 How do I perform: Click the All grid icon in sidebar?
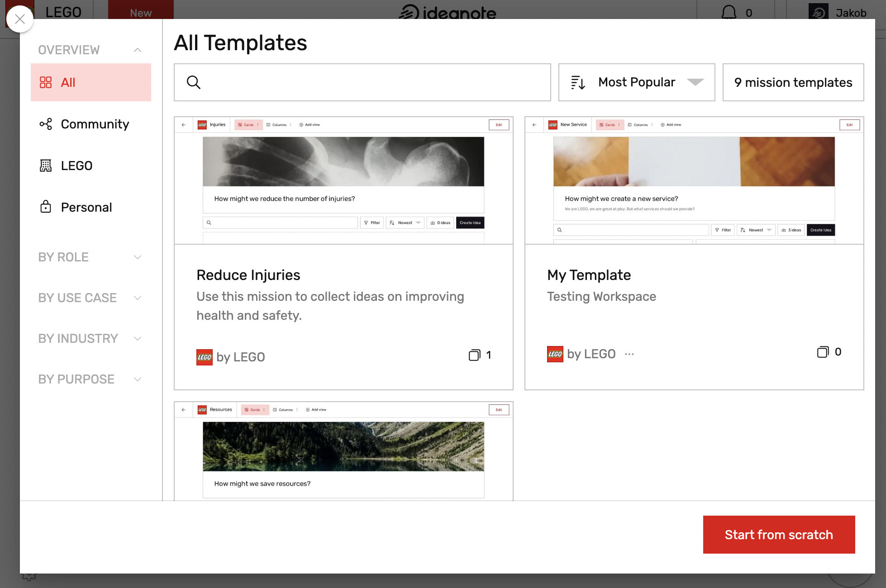click(x=46, y=82)
